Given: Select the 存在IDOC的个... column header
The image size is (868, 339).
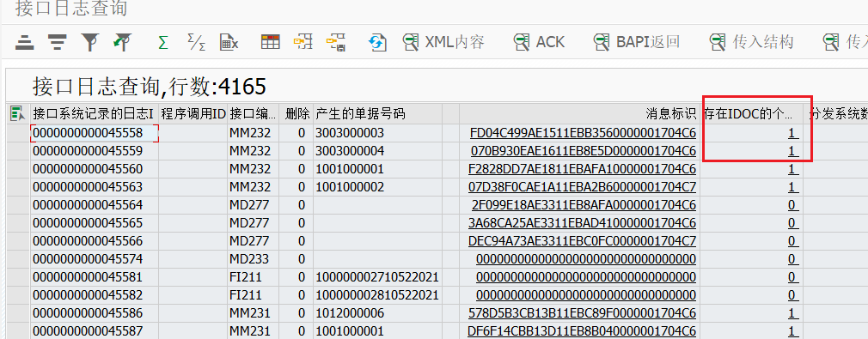Looking at the screenshot, I should coord(750,114).
